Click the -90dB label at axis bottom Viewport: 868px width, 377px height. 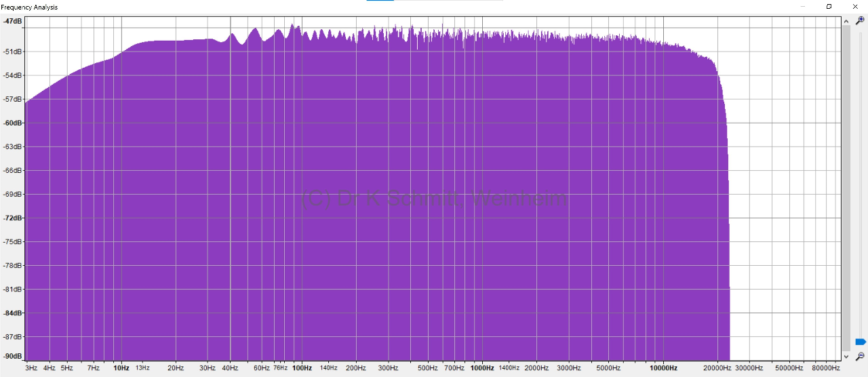pos(13,356)
